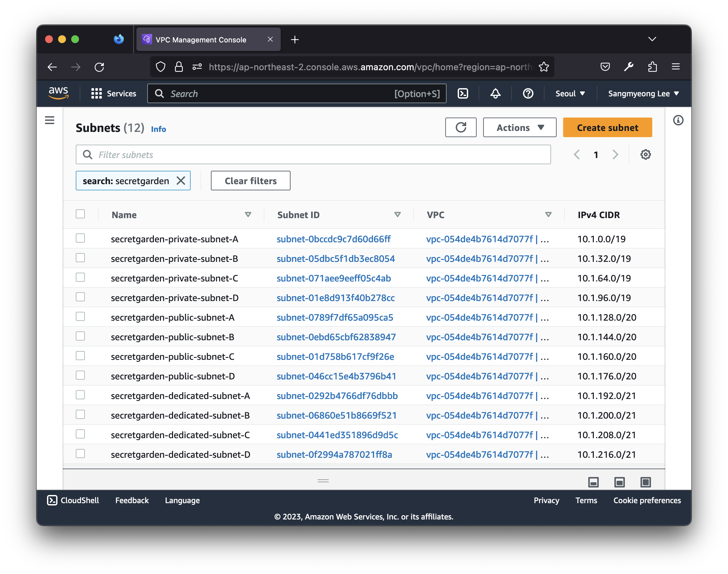
Task: Open the Sangmyeong Lee account menu
Action: pos(643,93)
